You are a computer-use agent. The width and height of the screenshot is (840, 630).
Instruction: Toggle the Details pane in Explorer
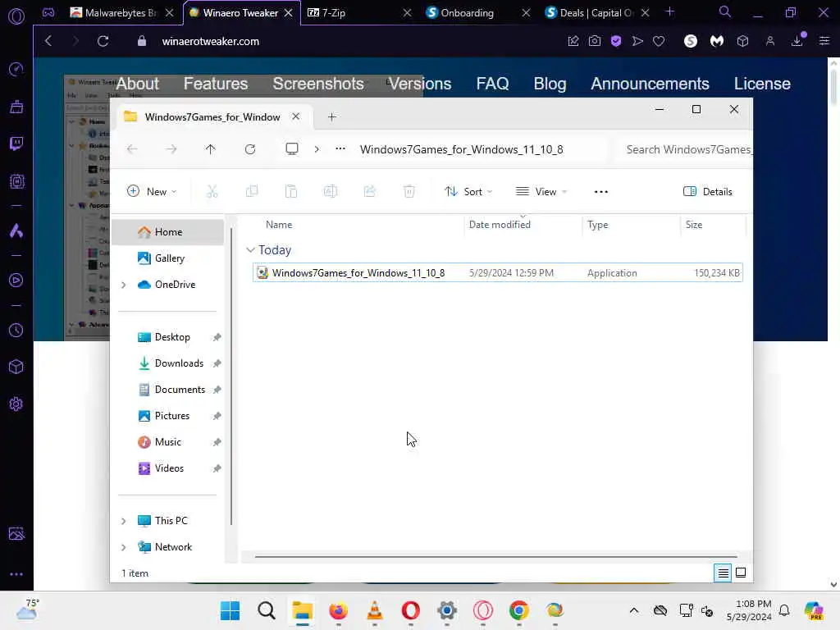708,192
